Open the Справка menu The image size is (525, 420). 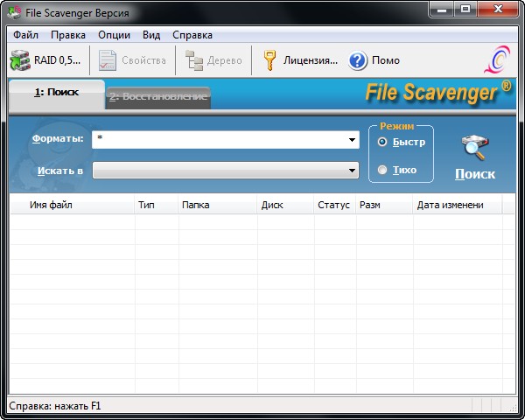[x=192, y=35]
